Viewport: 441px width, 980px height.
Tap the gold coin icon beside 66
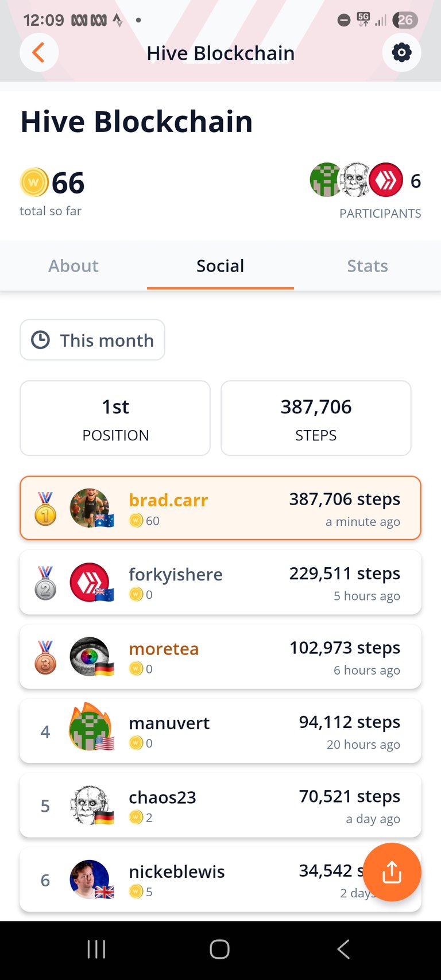tap(34, 183)
